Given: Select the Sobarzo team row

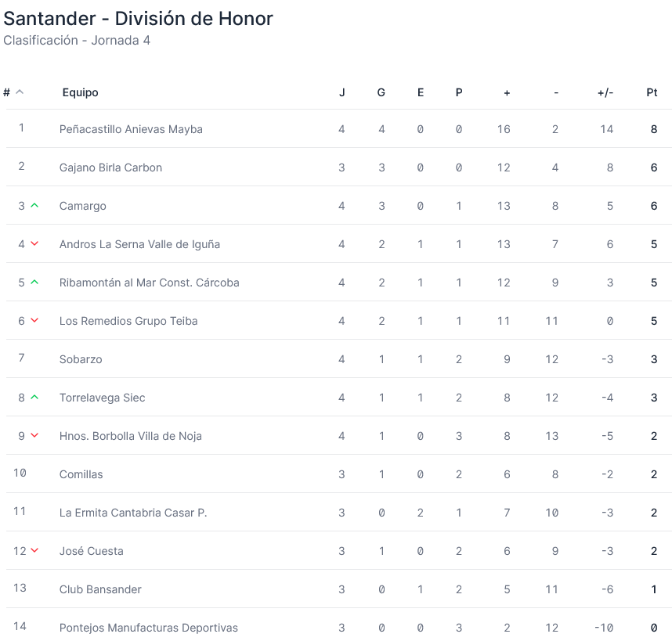Looking at the screenshot, I should pyautogui.click(x=81, y=359).
